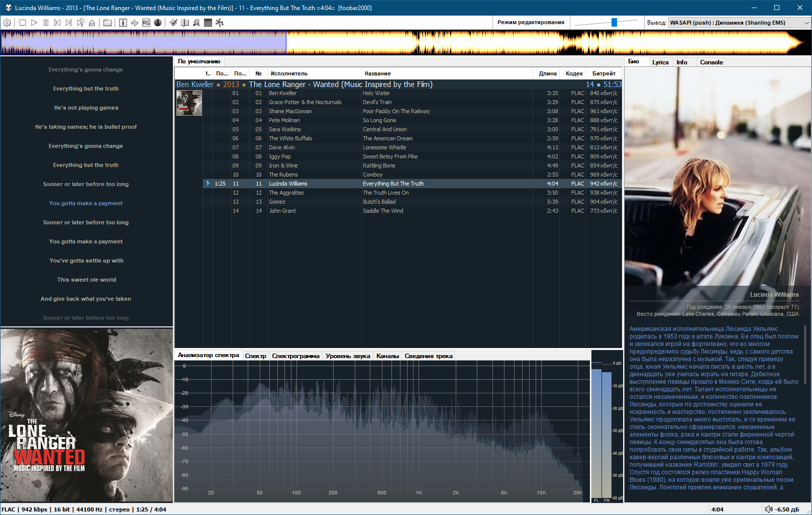Open the Console tab
The height and width of the screenshot is (515, 812).
(x=711, y=61)
